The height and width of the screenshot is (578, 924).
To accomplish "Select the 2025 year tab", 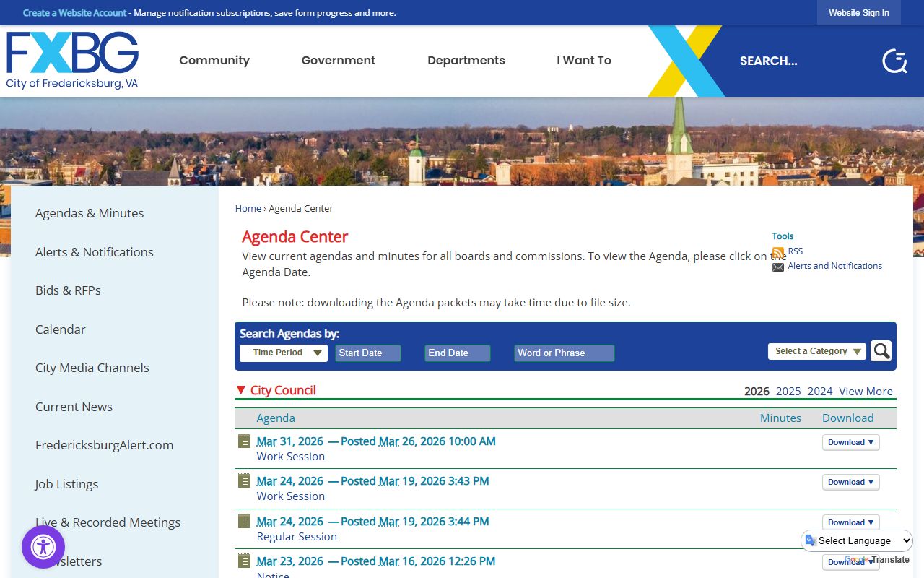I will [x=788, y=391].
